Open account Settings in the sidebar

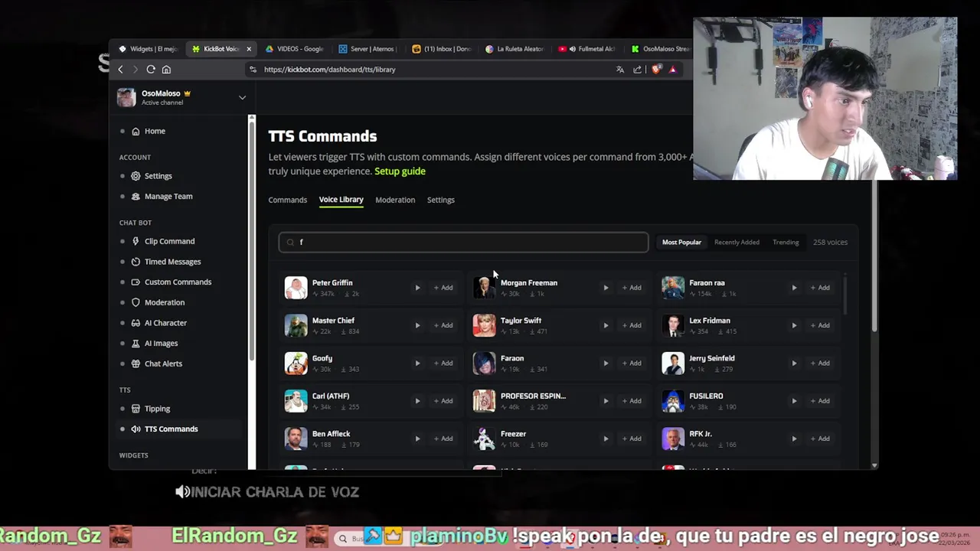pyautogui.click(x=158, y=176)
